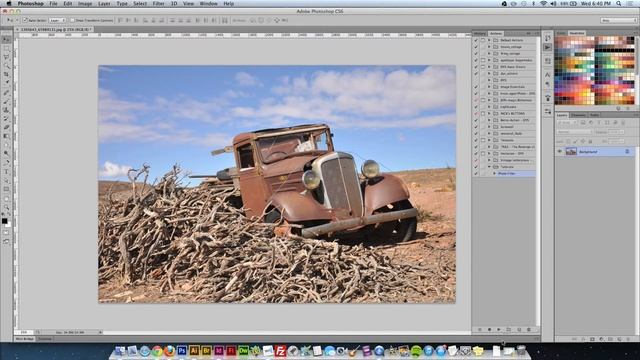Open layer filter Kind dropdown
This screenshot has height=360, width=640.
click(x=567, y=122)
